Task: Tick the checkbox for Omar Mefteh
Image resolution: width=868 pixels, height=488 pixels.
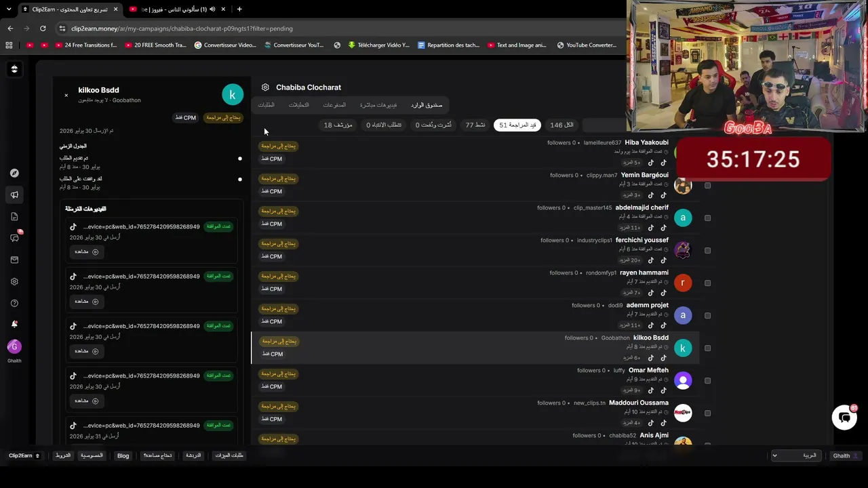Action: pyautogui.click(x=707, y=381)
